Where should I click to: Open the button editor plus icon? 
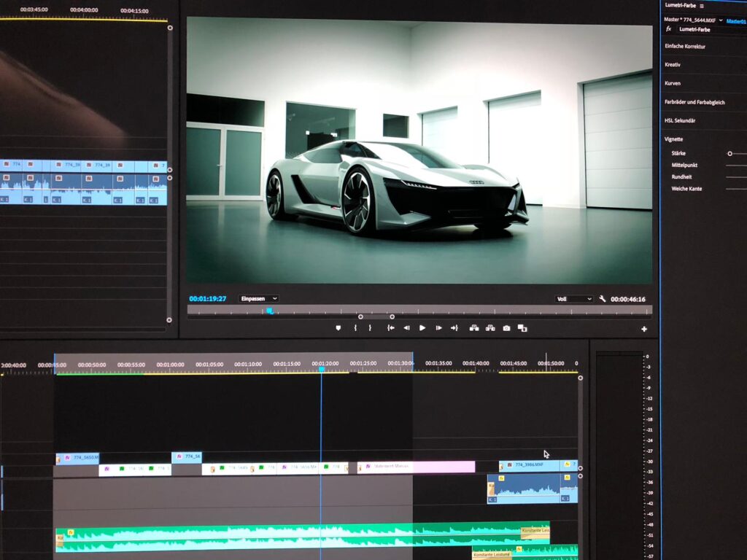[644, 329]
